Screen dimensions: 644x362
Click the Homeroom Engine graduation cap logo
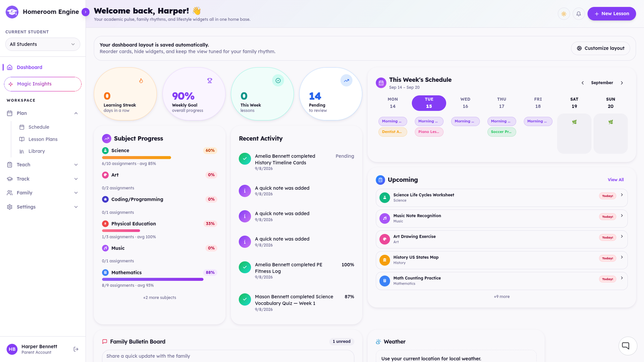pyautogui.click(x=12, y=12)
